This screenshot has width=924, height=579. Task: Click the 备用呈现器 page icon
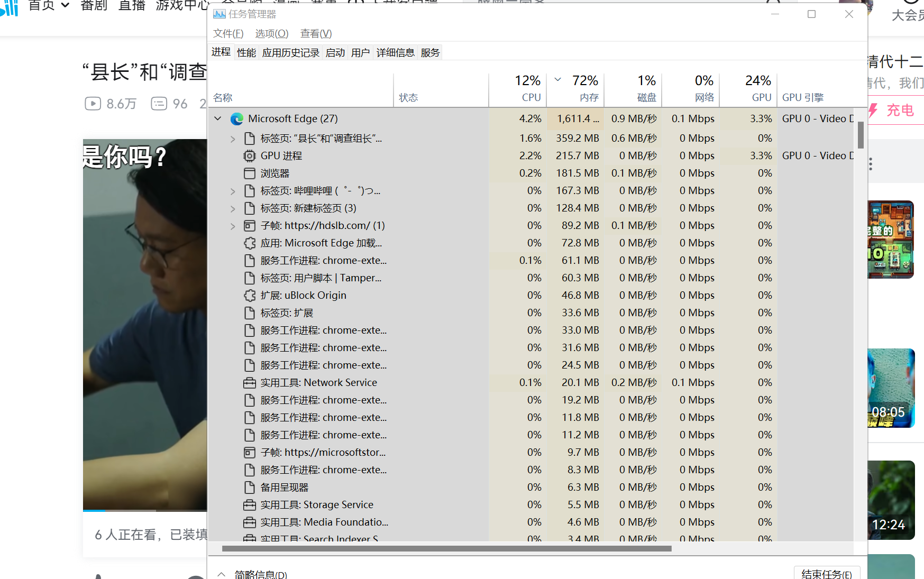pyautogui.click(x=249, y=488)
